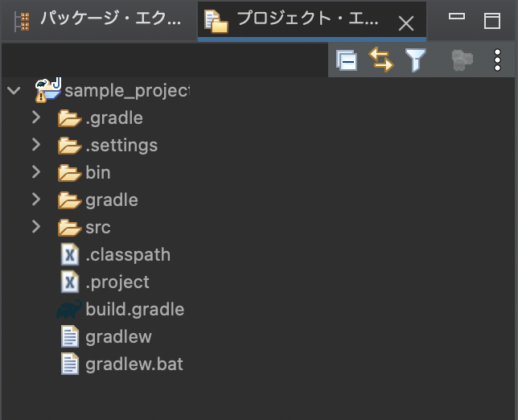518x420 pixels.
Task: Toggle Link with Editor arrows icon
Action: pyautogui.click(x=381, y=60)
